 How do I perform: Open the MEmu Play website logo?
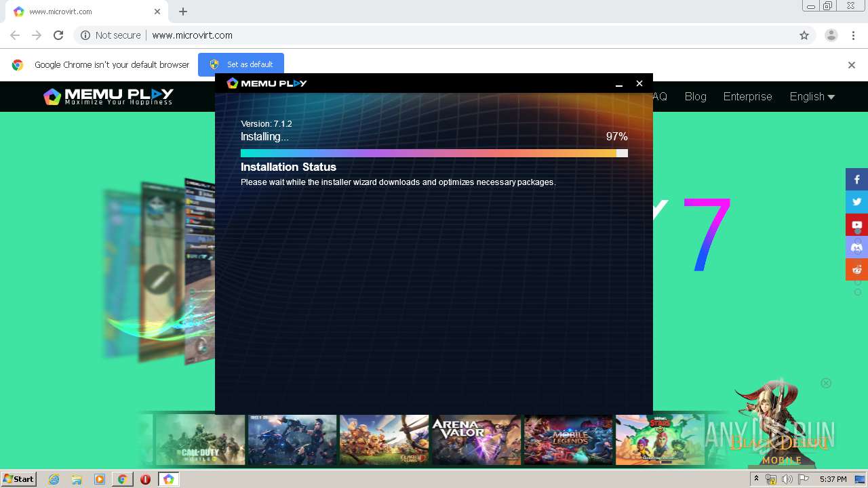[108, 96]
